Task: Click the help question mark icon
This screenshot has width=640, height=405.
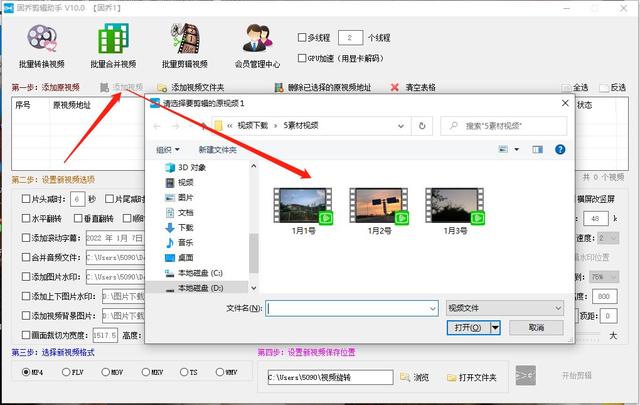Action: 560,149
